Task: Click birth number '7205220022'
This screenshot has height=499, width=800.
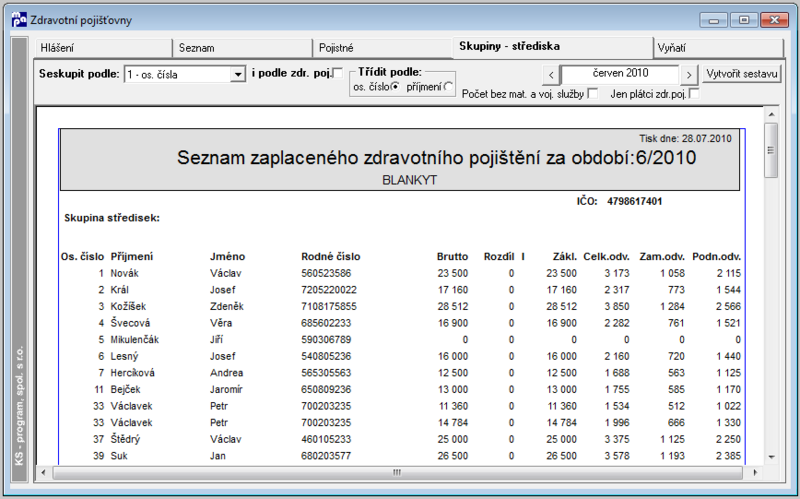Action: pos(329,290)
